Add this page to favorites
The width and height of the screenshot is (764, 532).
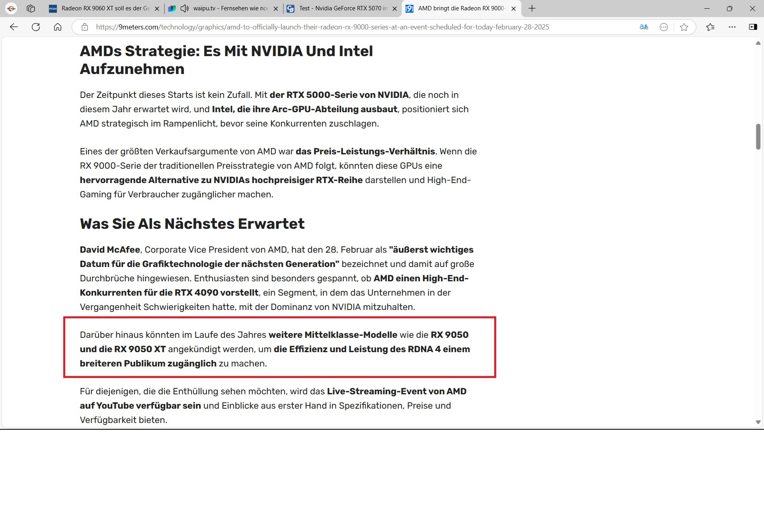[x=684, y=27]
